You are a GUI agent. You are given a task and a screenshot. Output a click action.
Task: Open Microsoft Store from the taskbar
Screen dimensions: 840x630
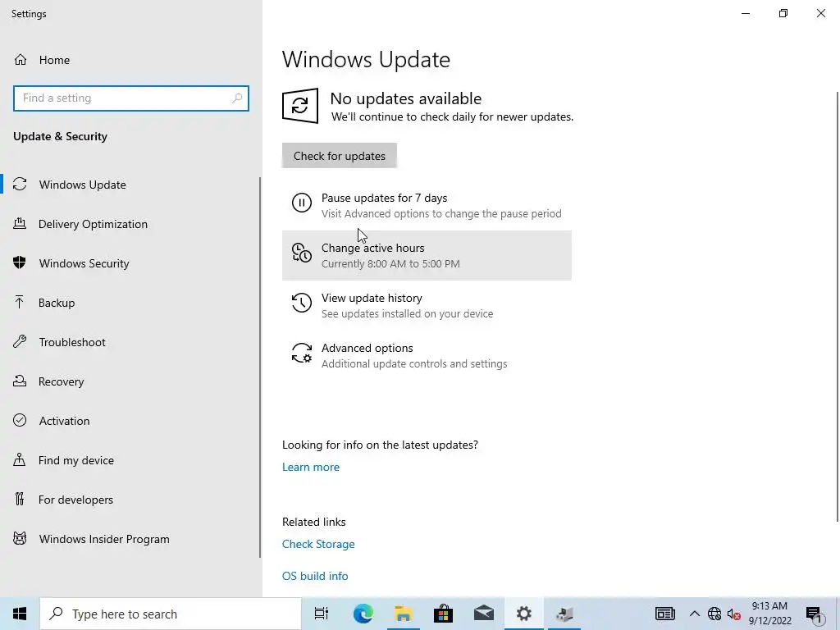click(x=443, y=614)
